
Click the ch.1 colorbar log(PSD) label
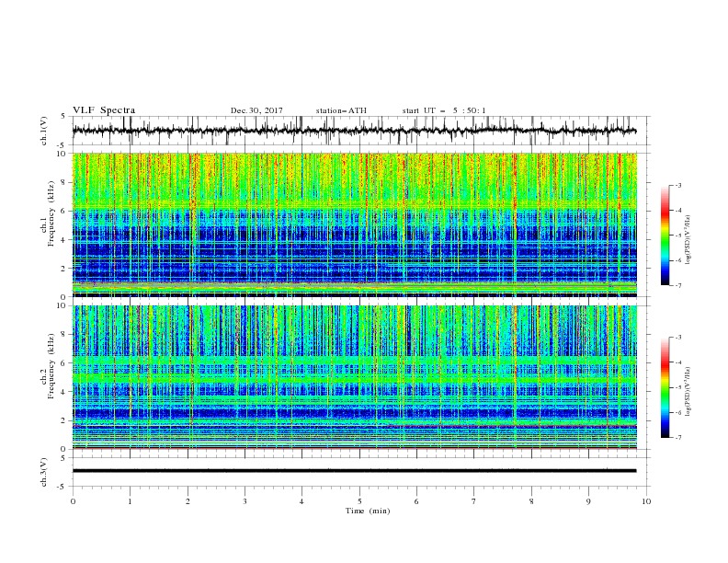click(x=688, y=239)
